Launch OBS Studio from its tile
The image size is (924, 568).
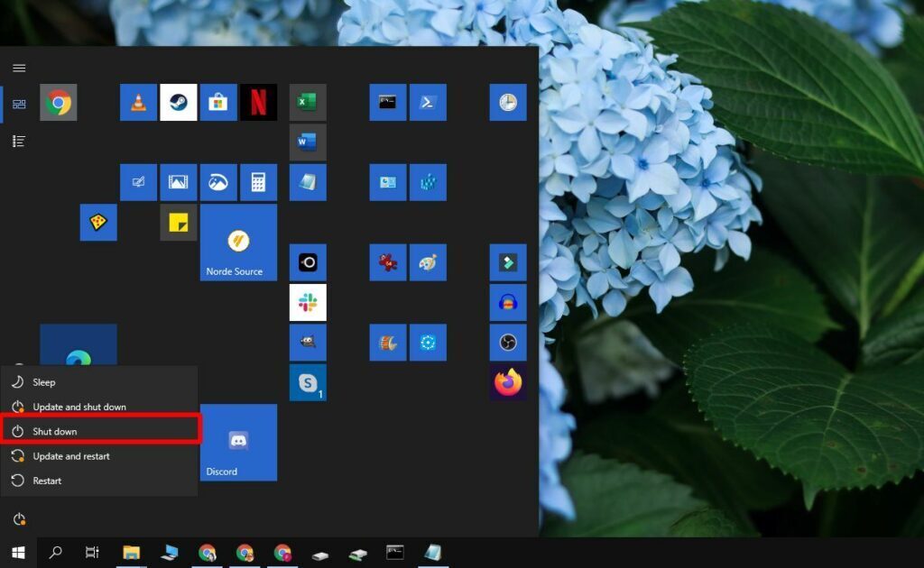click(508, 342)
